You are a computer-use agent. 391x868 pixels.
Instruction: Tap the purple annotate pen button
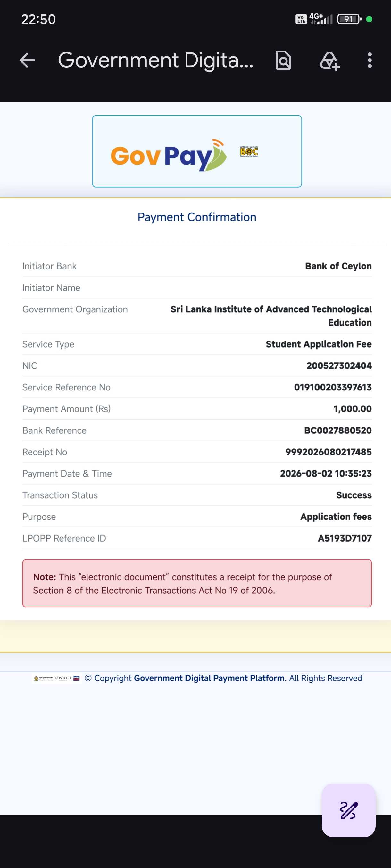pyautogui.click(x=348, y=810)
